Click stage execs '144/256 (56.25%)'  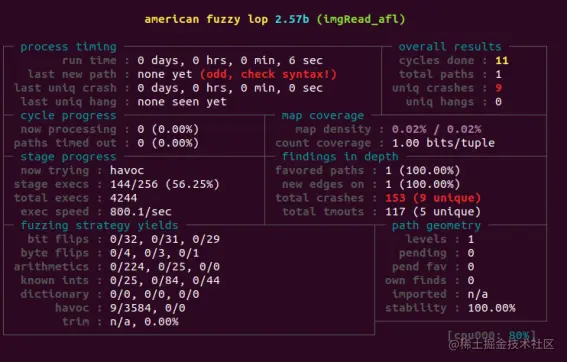(165, 184)
